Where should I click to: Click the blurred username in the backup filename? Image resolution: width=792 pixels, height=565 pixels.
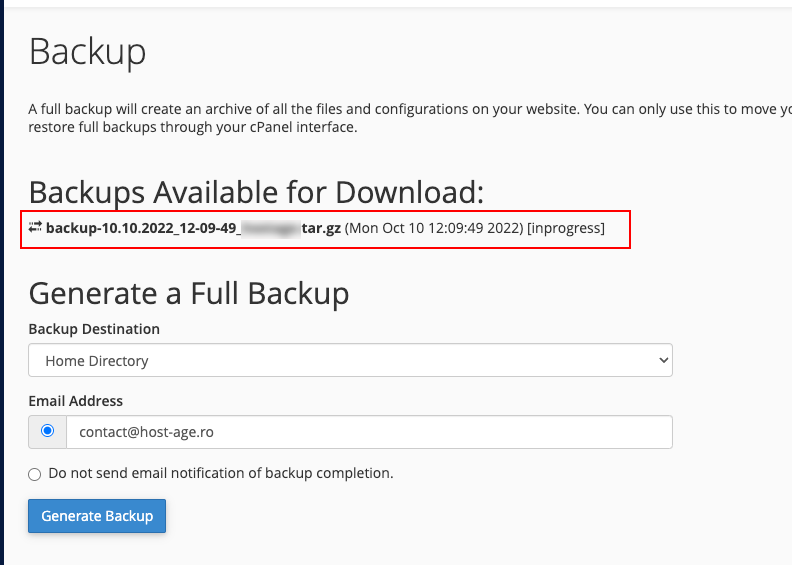(x=272, y=228)
